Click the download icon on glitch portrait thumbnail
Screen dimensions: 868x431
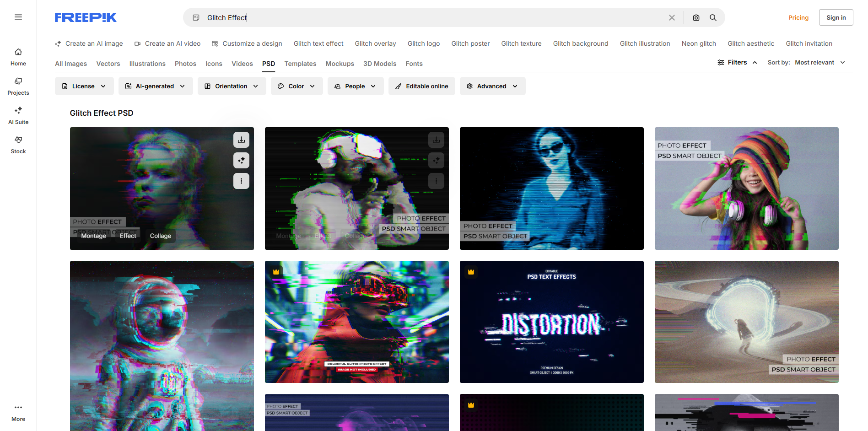pyautogui.click(x=241, y=140)
